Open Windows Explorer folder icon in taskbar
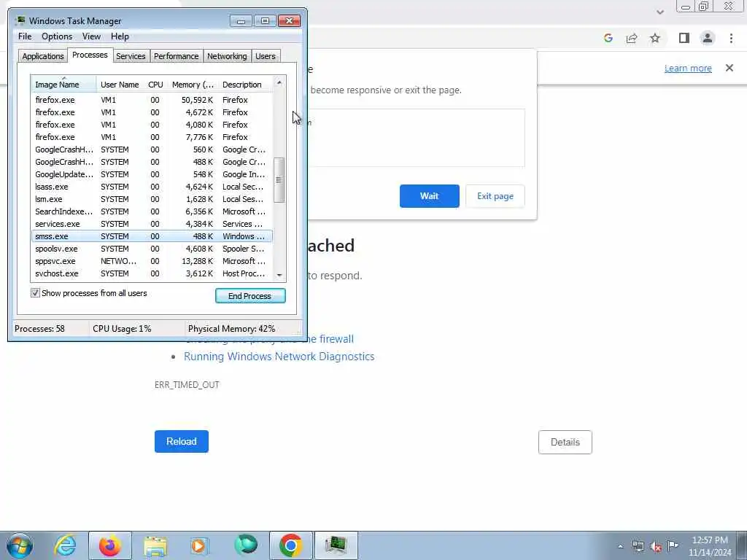 [x=155, y=546]
